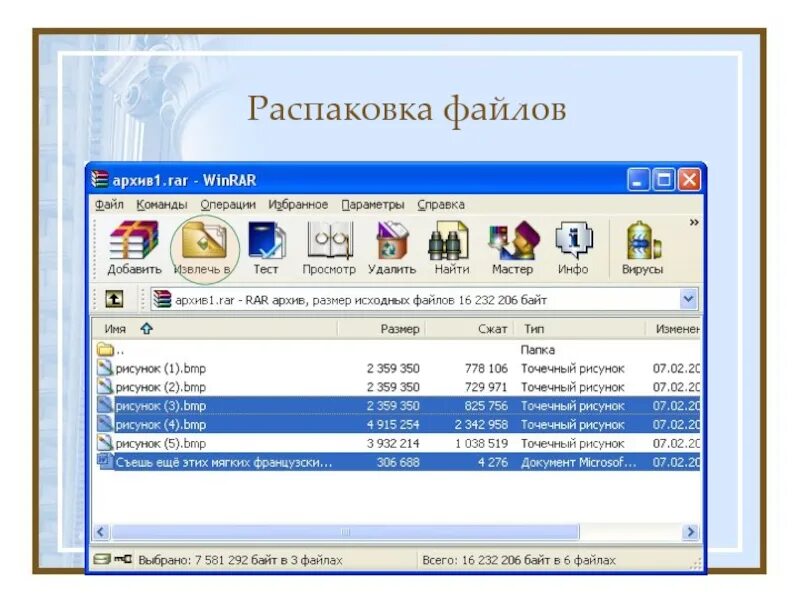Select file рисунок (5).bmp name
Viewport: 800px width, 600px height.
click(161, 444)
